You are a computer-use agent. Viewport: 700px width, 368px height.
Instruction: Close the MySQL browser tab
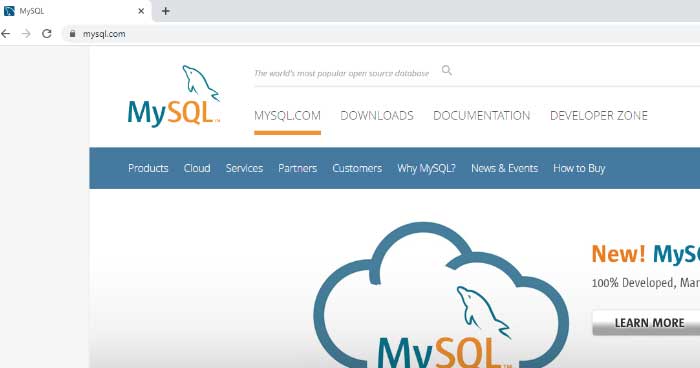click(x=141, y=11)
